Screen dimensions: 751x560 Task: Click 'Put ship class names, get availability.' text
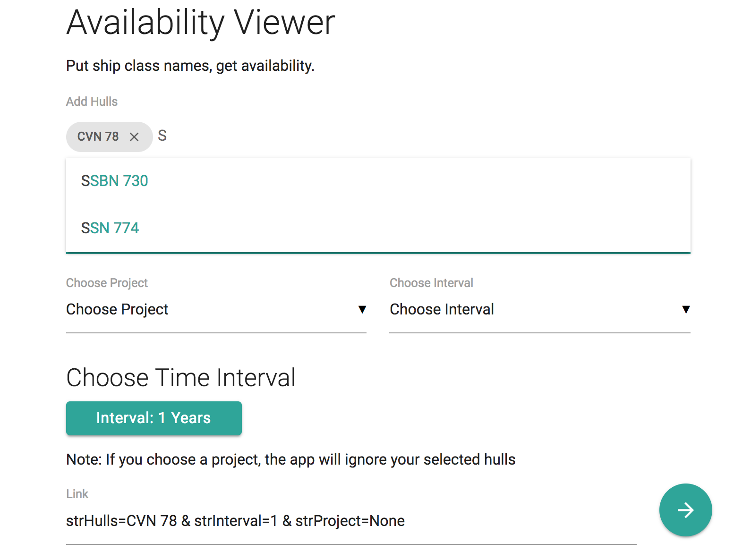coord(190,66)
